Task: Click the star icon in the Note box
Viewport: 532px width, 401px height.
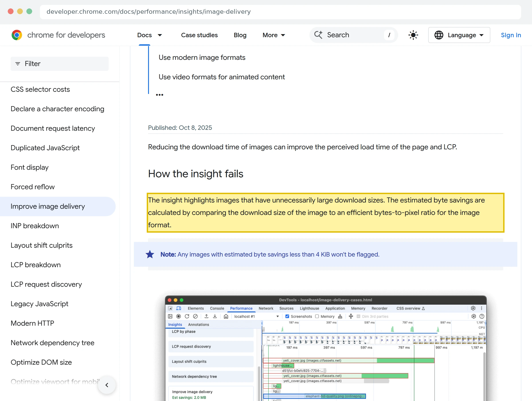Action: [150, 254]
